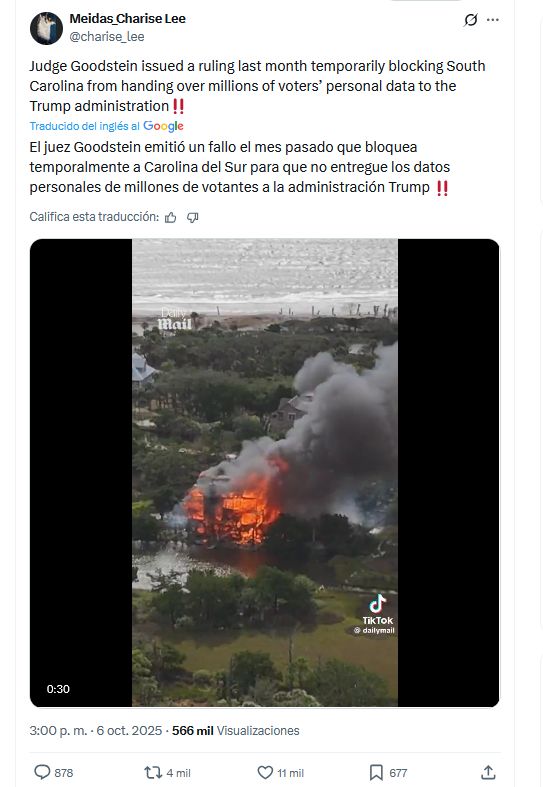The image size is (543, 787).
Task: View the 566 mil Visualizaciones analytics
Action: 235,731
